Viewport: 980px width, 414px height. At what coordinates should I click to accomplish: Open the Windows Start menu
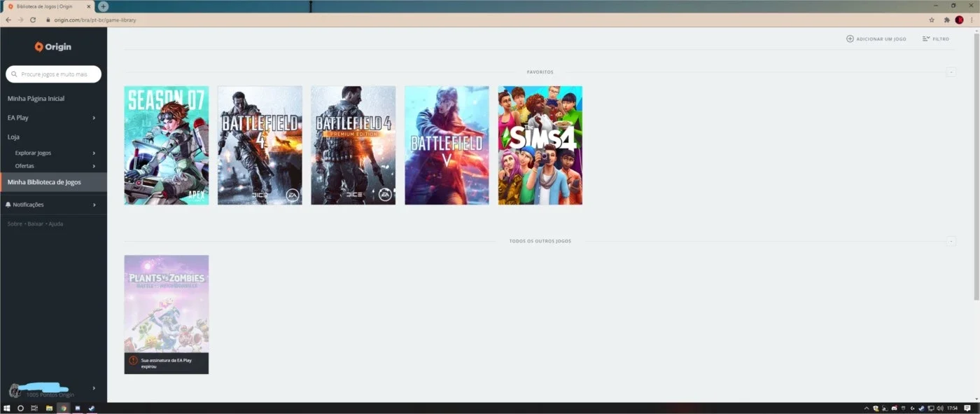[7, 408]
